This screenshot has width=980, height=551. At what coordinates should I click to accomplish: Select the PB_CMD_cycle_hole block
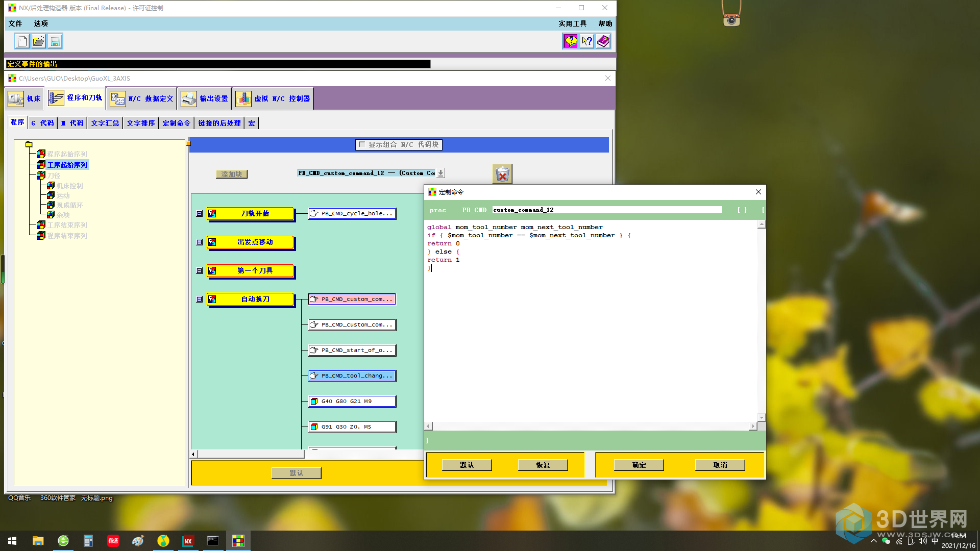coord(352,214)
